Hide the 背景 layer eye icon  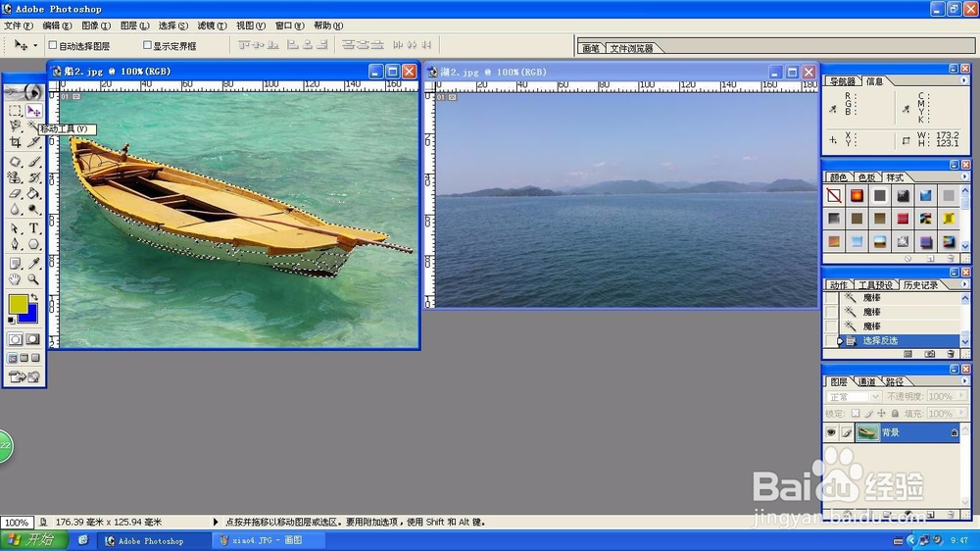[x=831, y=432]
